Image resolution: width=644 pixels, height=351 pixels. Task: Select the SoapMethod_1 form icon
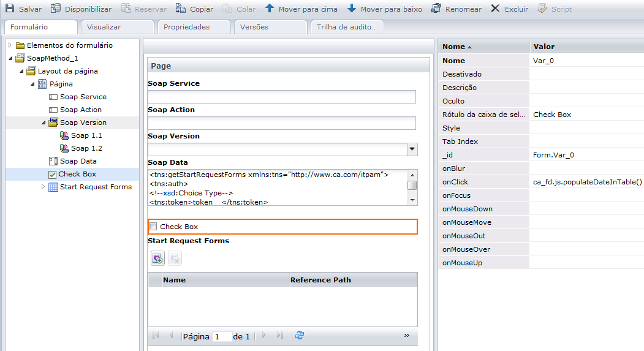(20, 58)
